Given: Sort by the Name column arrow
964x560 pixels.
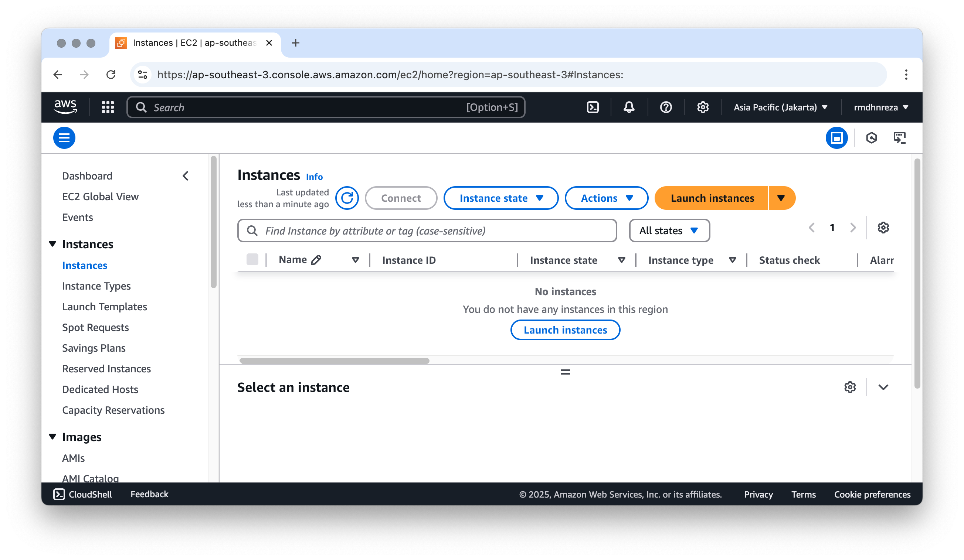Looking at the screenshot, I should coord(355,260).
